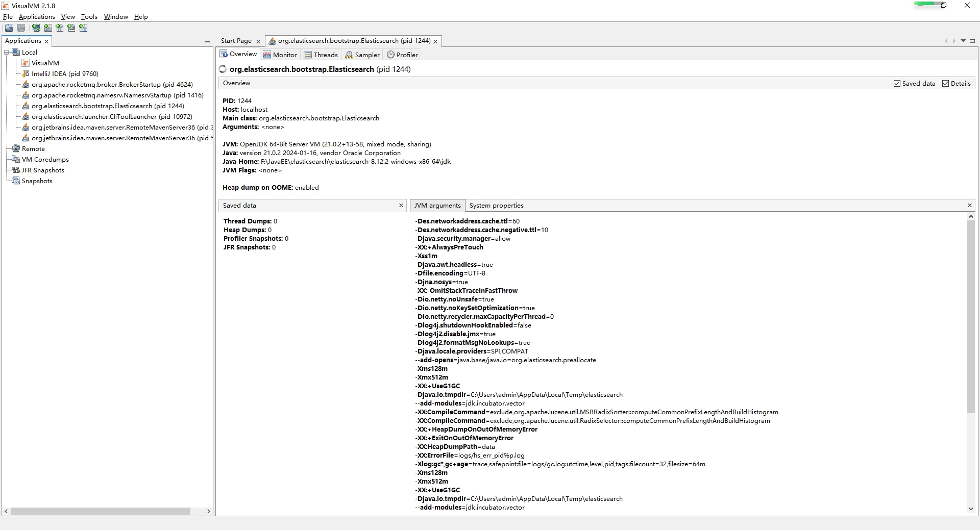Viewport: 980px width, 530px height.
Task: Close the Saved data section
Action: (x=401, y=205)
